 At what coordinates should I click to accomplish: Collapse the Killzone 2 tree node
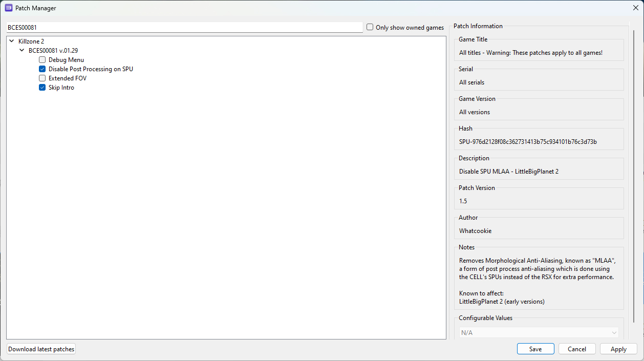[x=12, y=41]
